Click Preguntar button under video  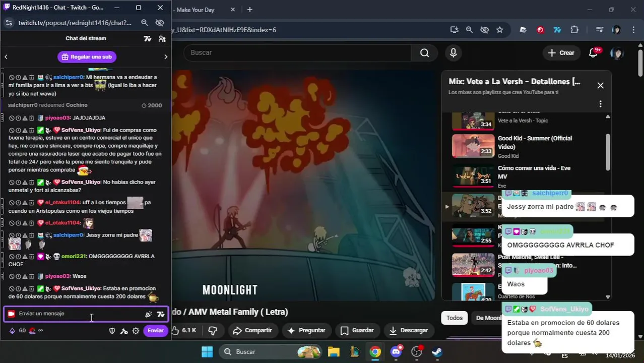[x=306, y=330]
